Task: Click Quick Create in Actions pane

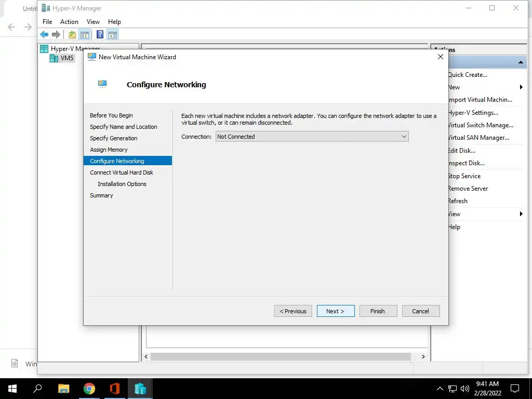Action: click(x=468, y=75)
